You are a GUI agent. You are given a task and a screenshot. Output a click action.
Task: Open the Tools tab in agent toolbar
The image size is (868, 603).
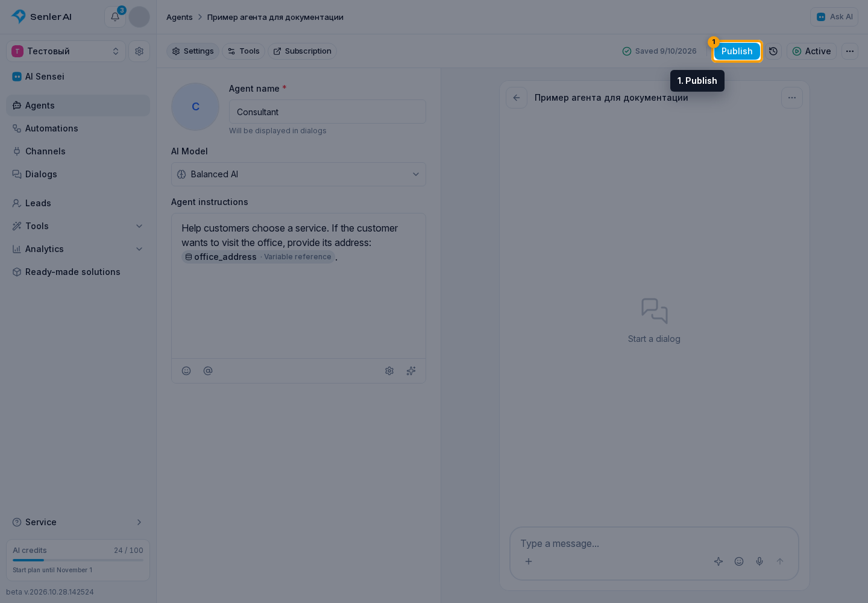pyautogui.click(x=244, y=51)
